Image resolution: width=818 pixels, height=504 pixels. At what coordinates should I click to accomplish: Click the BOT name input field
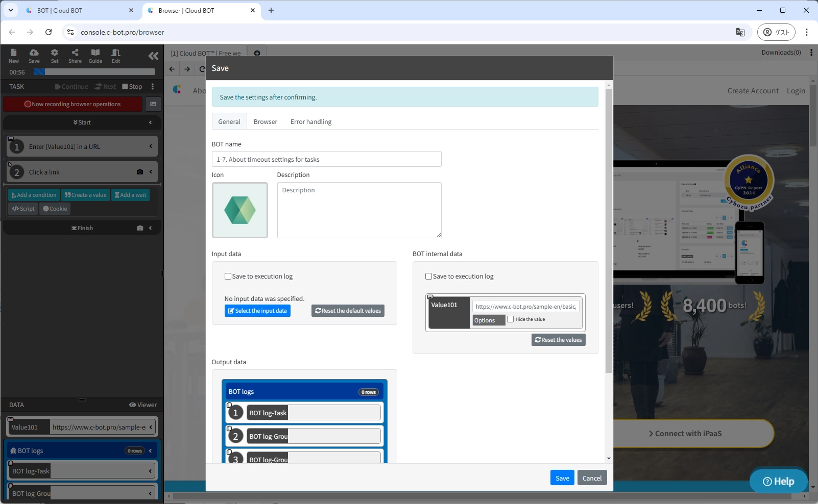[x=326, y=159]
